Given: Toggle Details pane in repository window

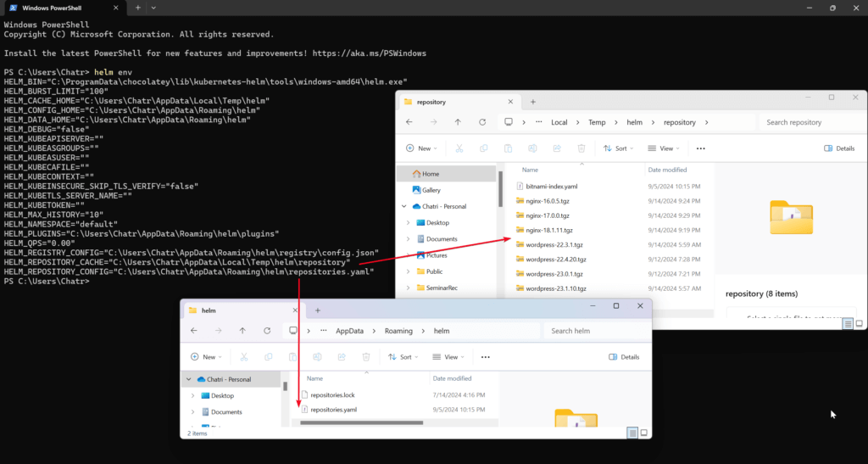Looking at the screenshot, I should 839,148.
